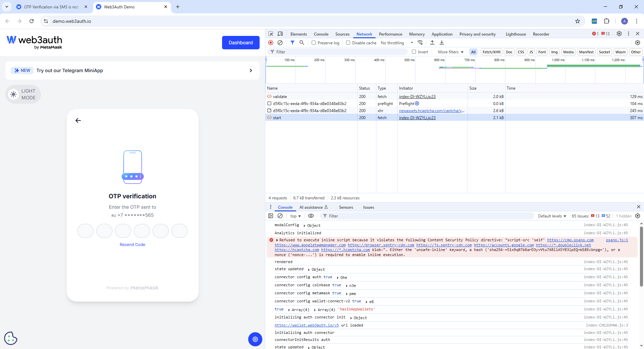Image resolution: width=644 pixels, height=349 pixels.
Task: Click the Resend Code link
Action: point(132,245)
